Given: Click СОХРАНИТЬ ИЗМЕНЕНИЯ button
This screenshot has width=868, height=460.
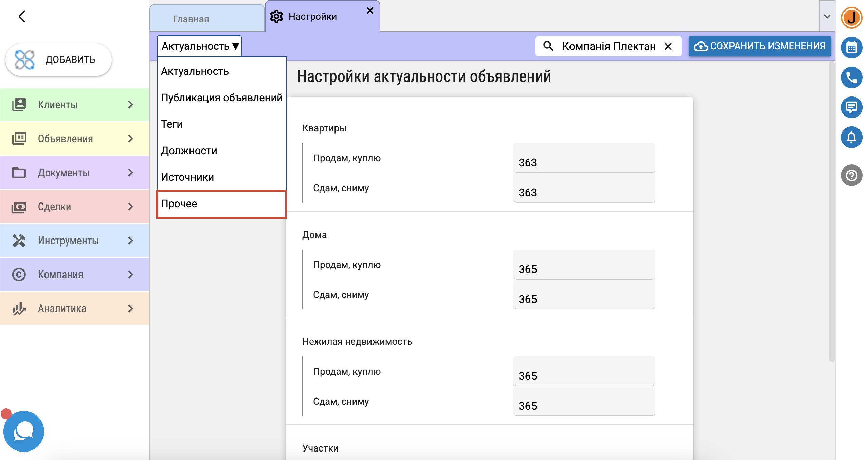Looking at the screenshot, I should tap(760, 46).
